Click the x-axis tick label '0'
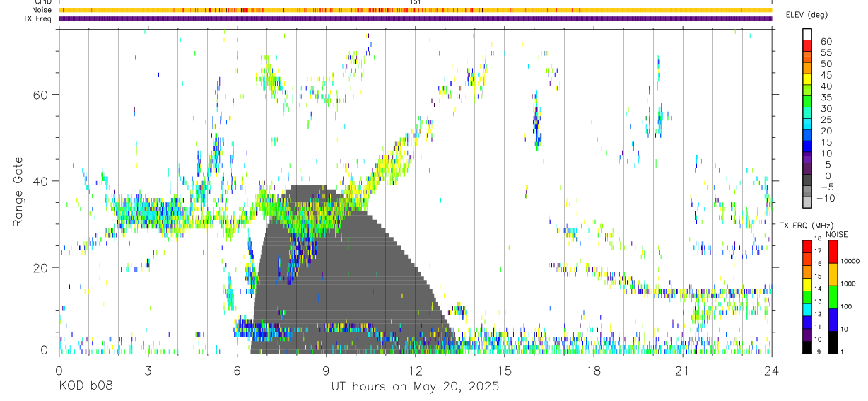868x401 pixels. [59, 371]
